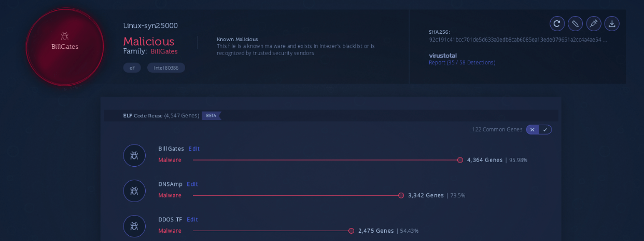Click the BETA badge next to Code Reuse
Viewport: 644px width, 241px height.
pyautogui.click(x=211, y=116)
